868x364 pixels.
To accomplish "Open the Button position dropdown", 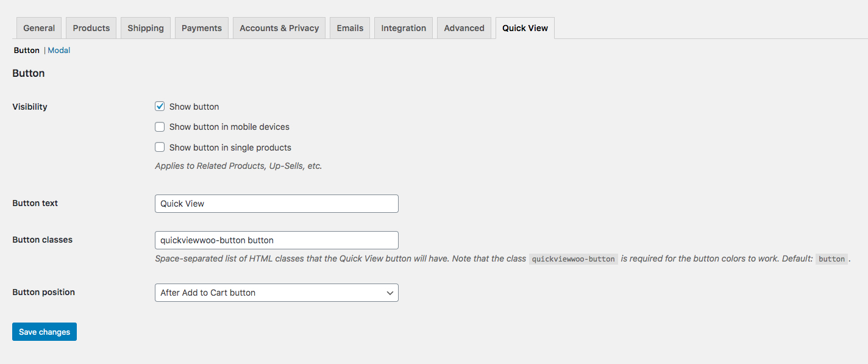I will pos(276,293).
